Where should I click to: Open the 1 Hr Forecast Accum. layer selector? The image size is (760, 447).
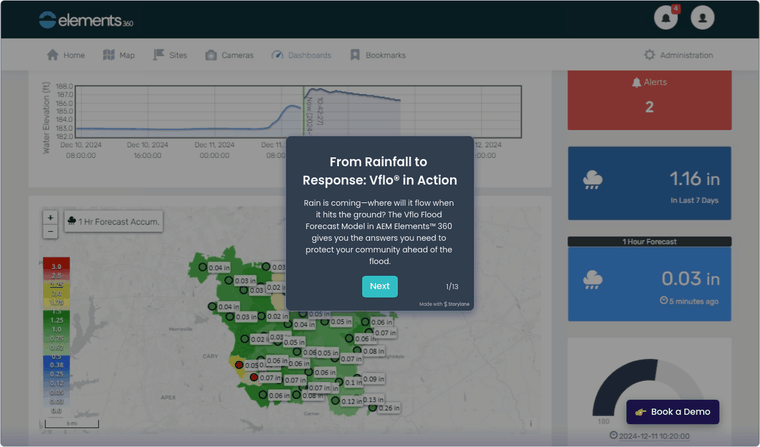pos(114,222)
